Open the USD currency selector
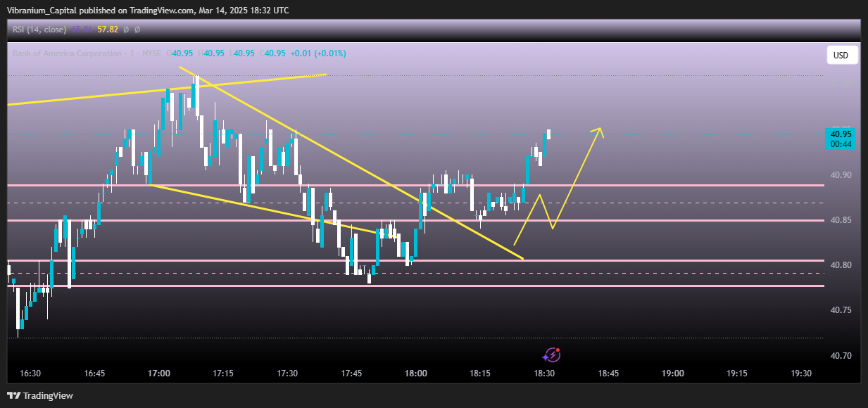 pos(841,56)
